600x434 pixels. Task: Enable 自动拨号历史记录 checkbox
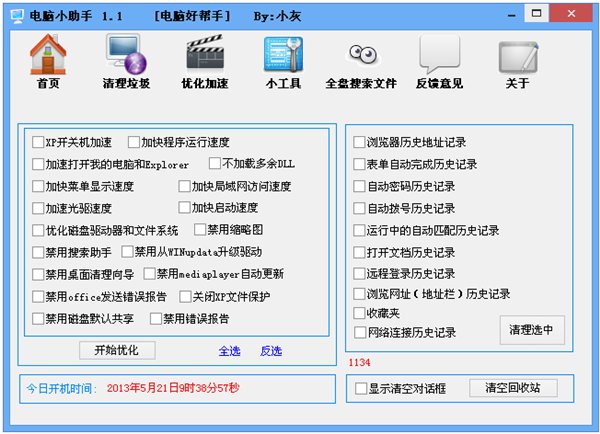tap(359, 208)
